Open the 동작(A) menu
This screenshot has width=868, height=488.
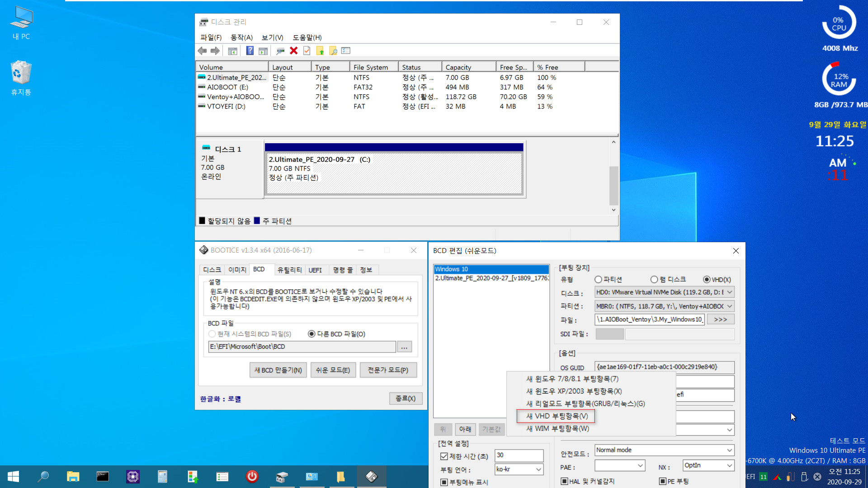tap(241, 38)
